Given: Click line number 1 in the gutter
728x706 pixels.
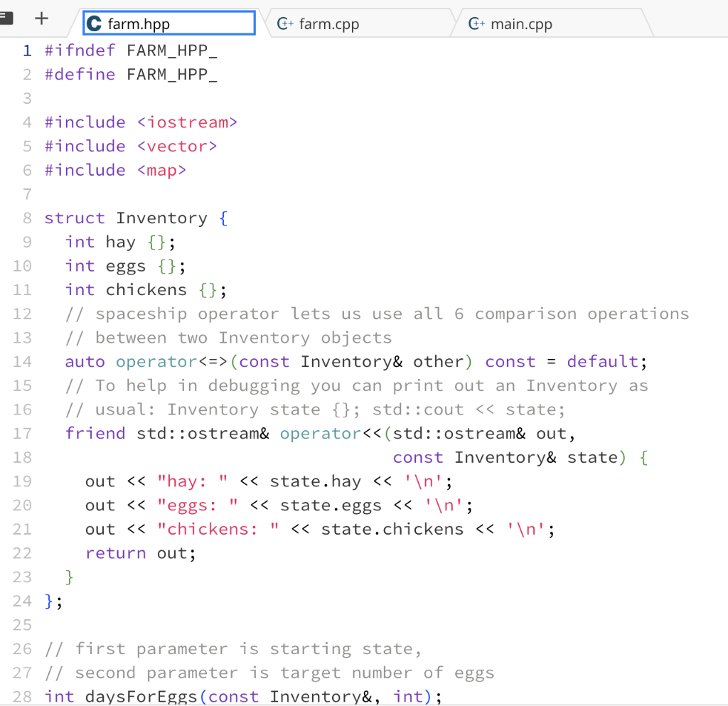Looking at the screenshot, I should pyautogui.click(x=27, y=50).
